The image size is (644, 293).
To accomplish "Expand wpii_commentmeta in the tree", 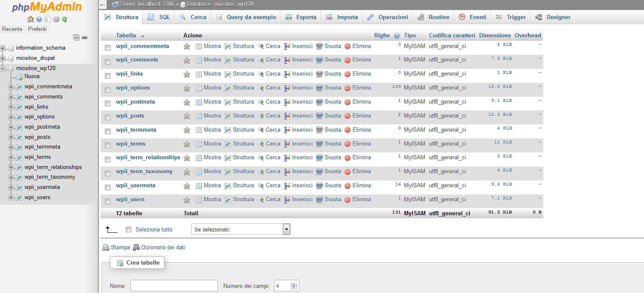I will point(11,87).
